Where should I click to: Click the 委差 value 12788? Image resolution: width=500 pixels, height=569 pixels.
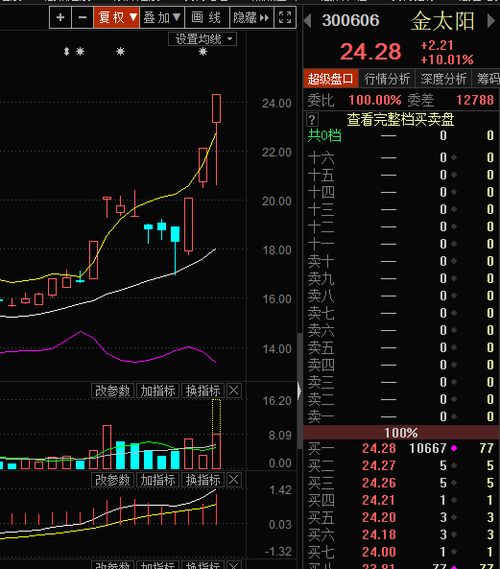coord(475,100)
